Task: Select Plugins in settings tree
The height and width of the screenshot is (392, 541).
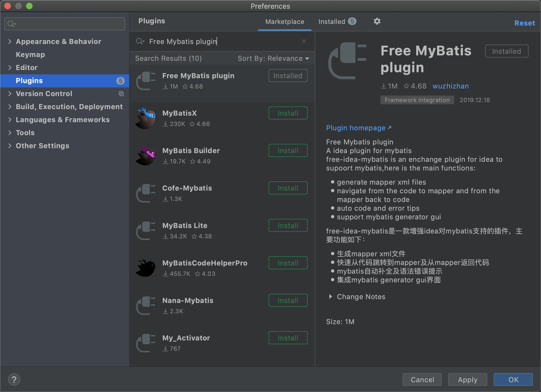Action: (65, 81)
